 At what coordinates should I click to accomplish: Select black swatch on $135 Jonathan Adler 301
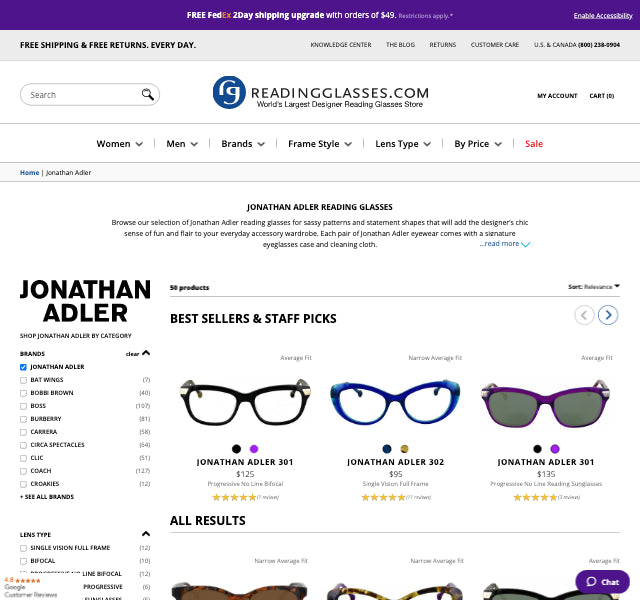tap(537, 449)
